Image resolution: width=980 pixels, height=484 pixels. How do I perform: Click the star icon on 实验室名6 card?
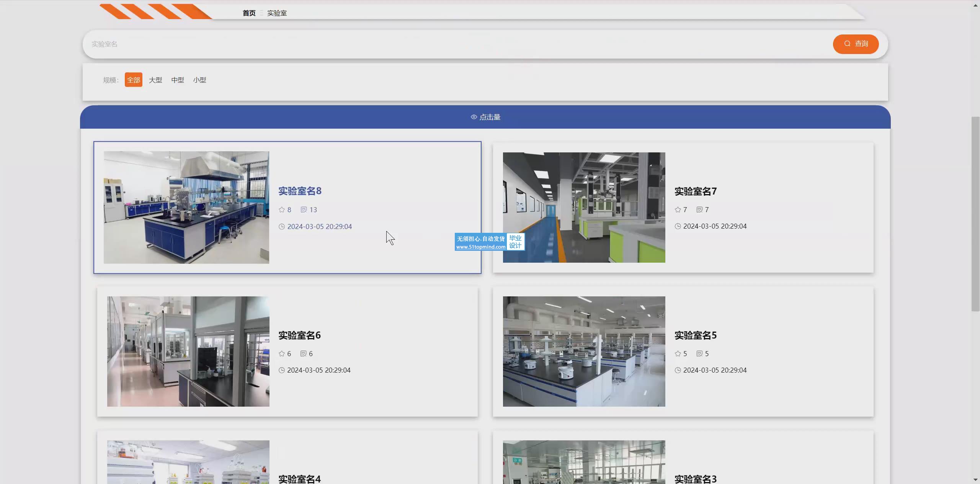click(282, 354)
